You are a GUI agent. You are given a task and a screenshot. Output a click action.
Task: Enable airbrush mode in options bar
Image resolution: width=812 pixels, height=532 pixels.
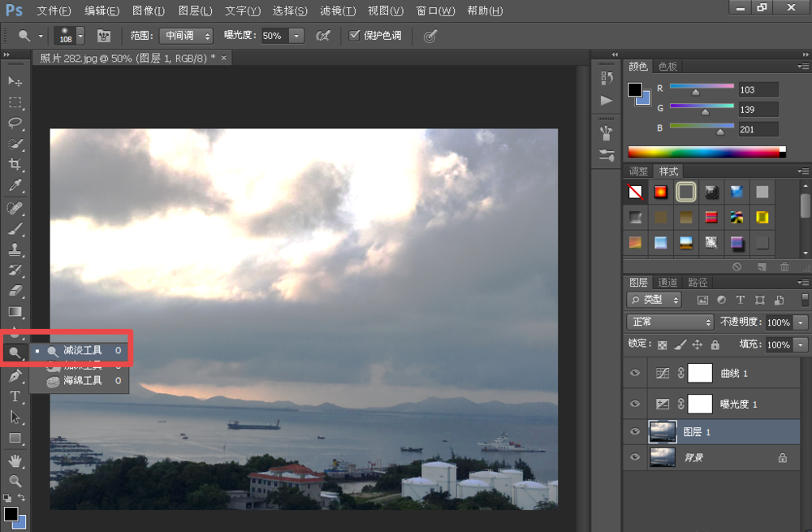[323, 36]
